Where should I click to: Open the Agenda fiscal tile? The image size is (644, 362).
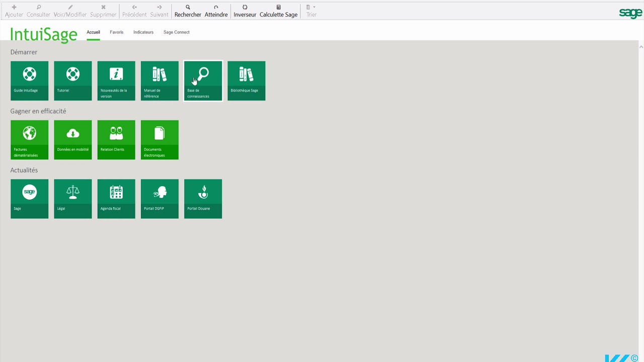tap(116, 199)
